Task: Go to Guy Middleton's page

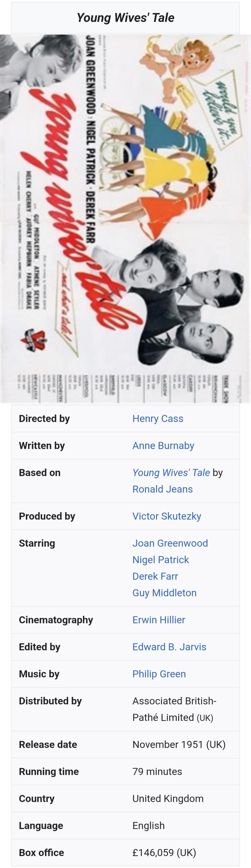Action: coord(164,592)
